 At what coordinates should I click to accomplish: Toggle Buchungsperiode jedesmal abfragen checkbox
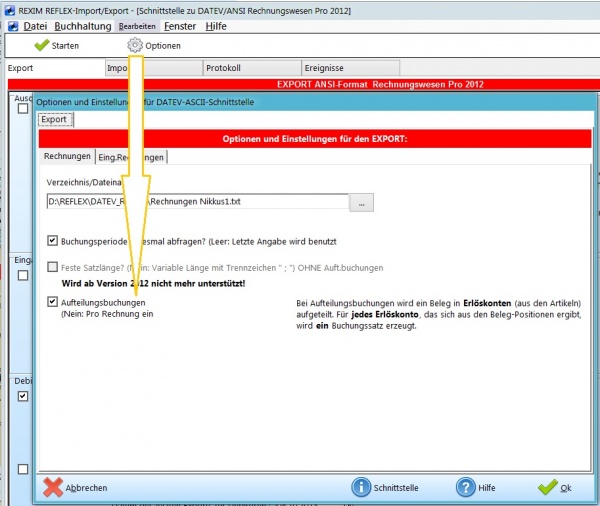pyautogui.click(x=52, y=241)
